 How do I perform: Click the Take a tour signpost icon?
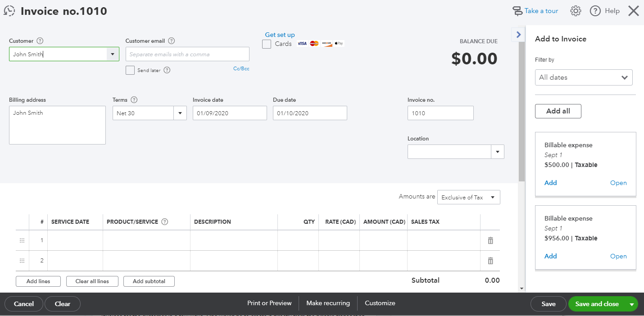517,11
